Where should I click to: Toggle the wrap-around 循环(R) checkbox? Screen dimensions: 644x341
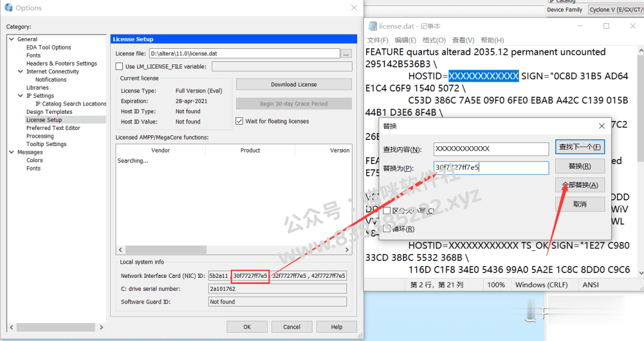tap(387, 228)
